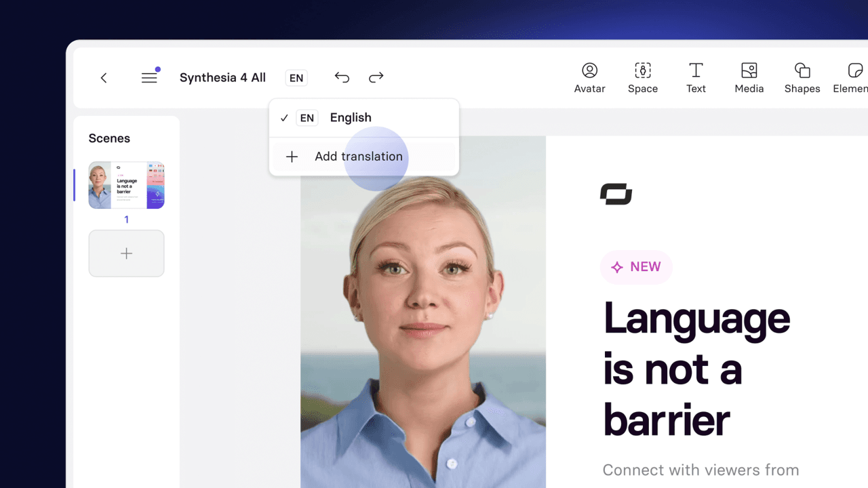Viewport: 868px width, 488px height.
Task: Open the EN language dropdown
Action: tap(296, 77)
